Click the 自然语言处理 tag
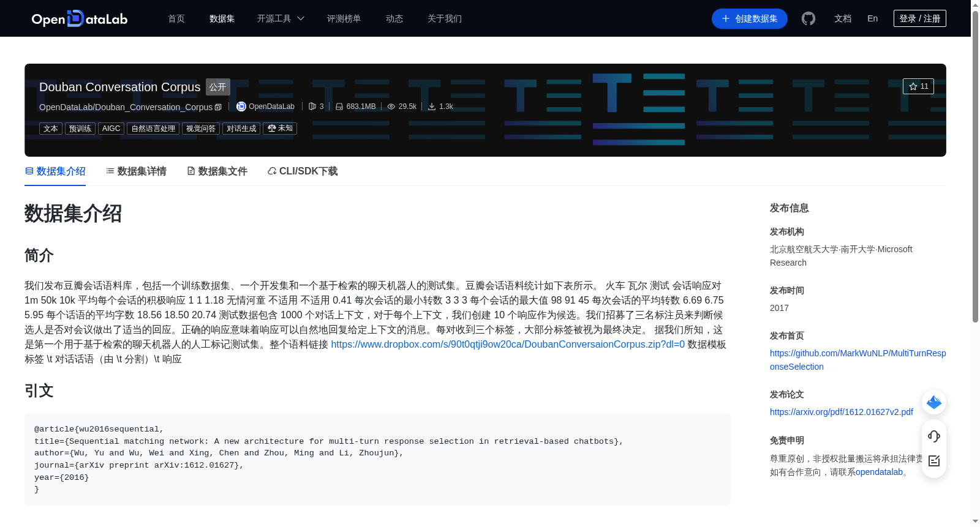 click(x=153, y=129)
